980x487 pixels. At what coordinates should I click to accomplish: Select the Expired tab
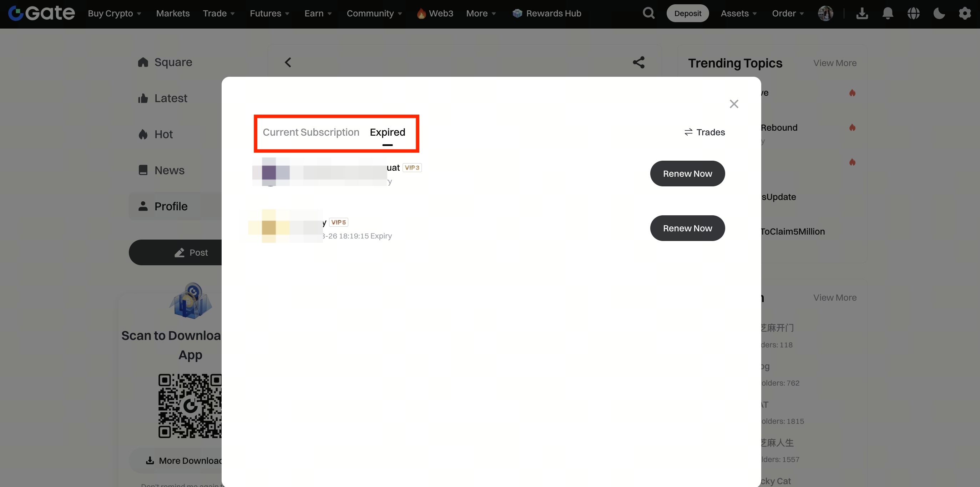click(387, 132)
